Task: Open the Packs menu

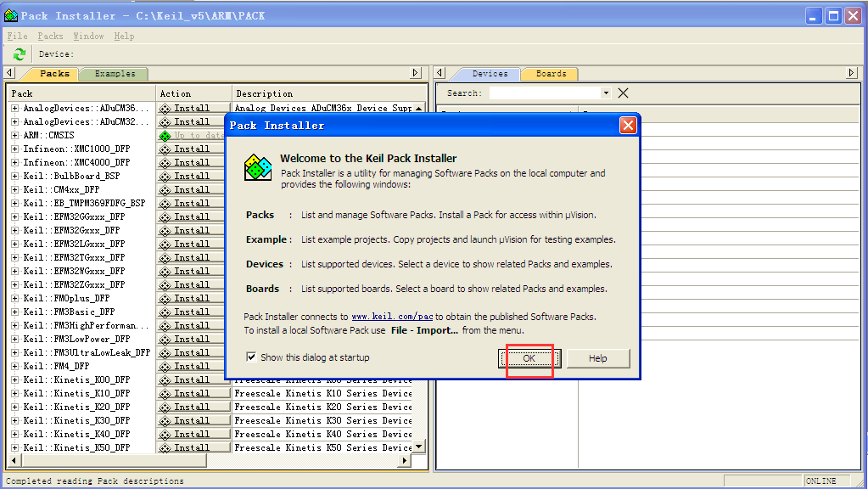Action: [50, 36]
